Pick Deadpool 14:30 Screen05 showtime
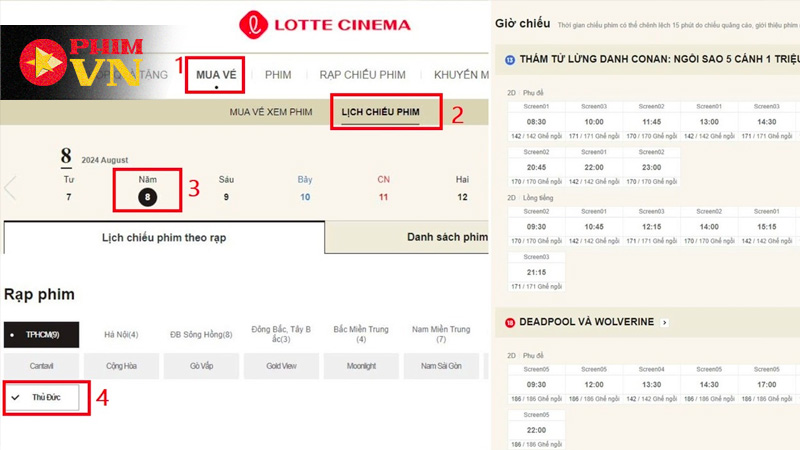The image size is (800, 450). coord(709,385)
